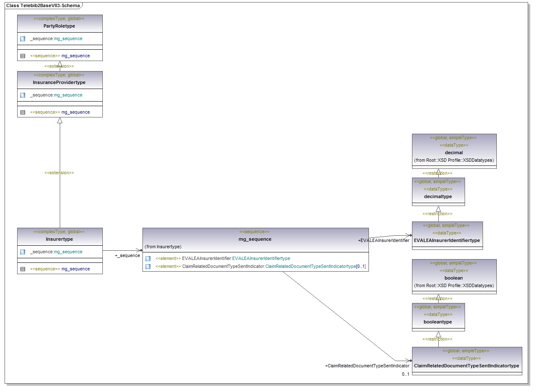Screen dimensions: 539x392
Task: Click the decimal datatype box
Action: pyautogui.click(x=454, y=153)
